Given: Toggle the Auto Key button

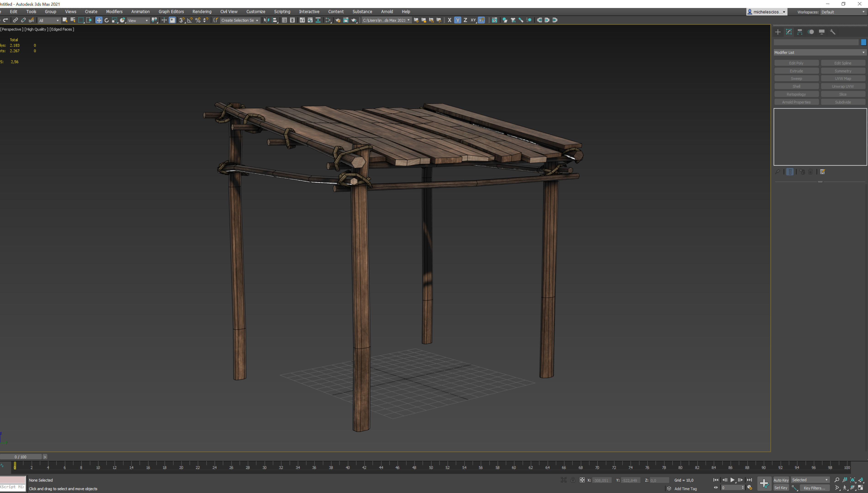Looking at the screenshot, I should pyautogui.click(x=781, y=480).
